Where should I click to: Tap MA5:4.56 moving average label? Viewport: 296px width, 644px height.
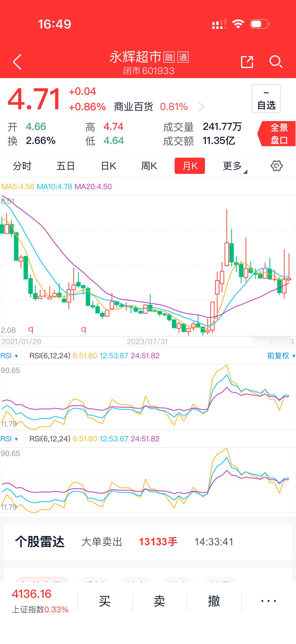pyautogui.click(x=18, y=186)
